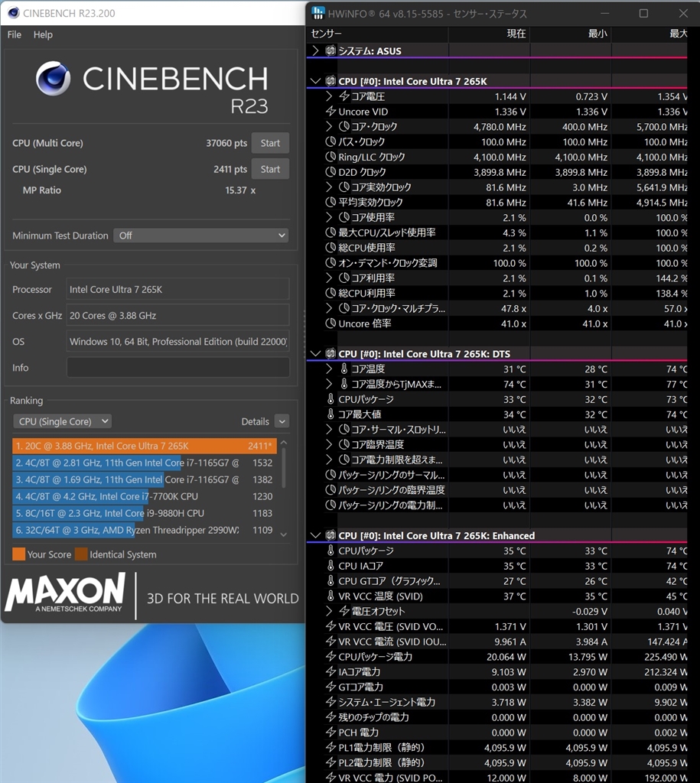Image resolution: width=700 pixels, height=783 pixels.
Task: Click the HWiNFO app icon in title bar
Action: pos(317,13)
